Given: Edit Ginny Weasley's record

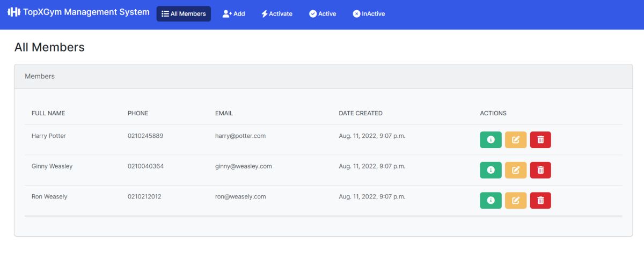Looking at the screenshot, I should (x=516, y=170).
